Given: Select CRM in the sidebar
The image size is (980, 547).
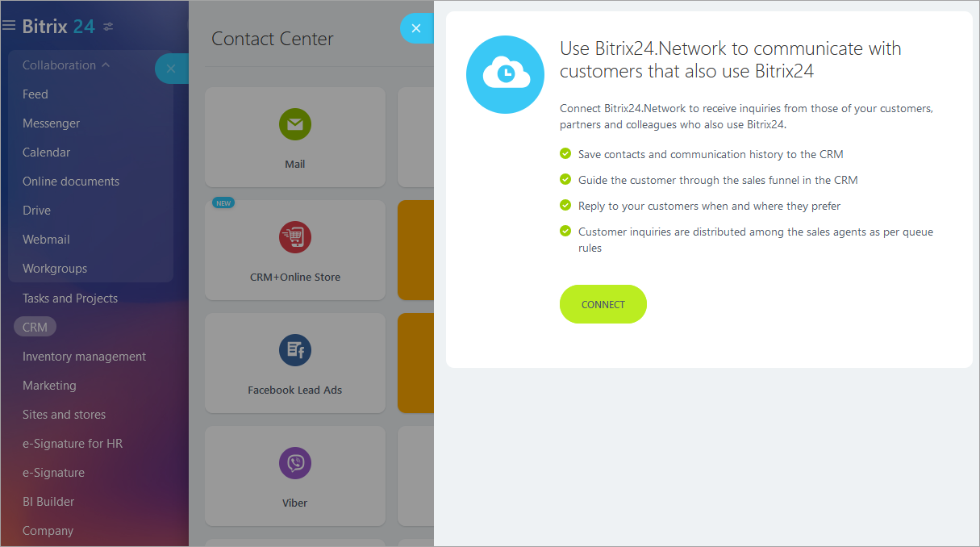Looking at the screenshot, I should (x=35, y=327).
